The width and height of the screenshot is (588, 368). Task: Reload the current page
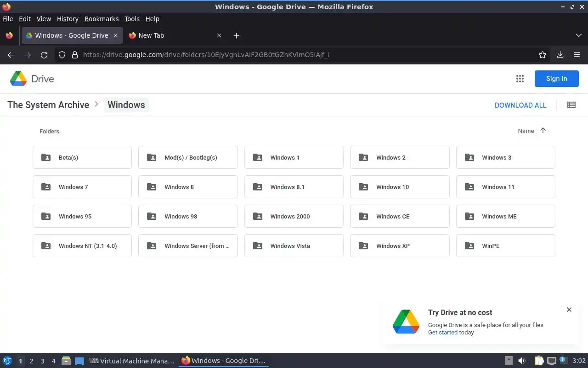(x=44, y=55)
